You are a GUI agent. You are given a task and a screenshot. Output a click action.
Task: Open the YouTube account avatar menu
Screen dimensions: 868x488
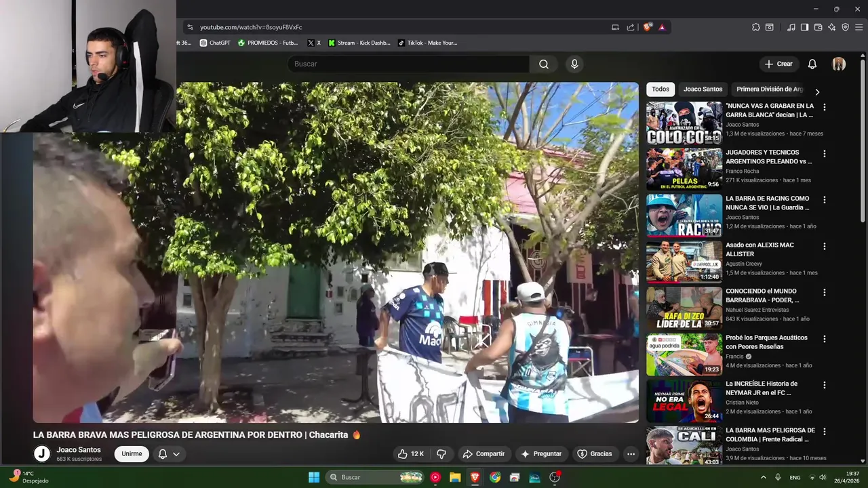839,64
